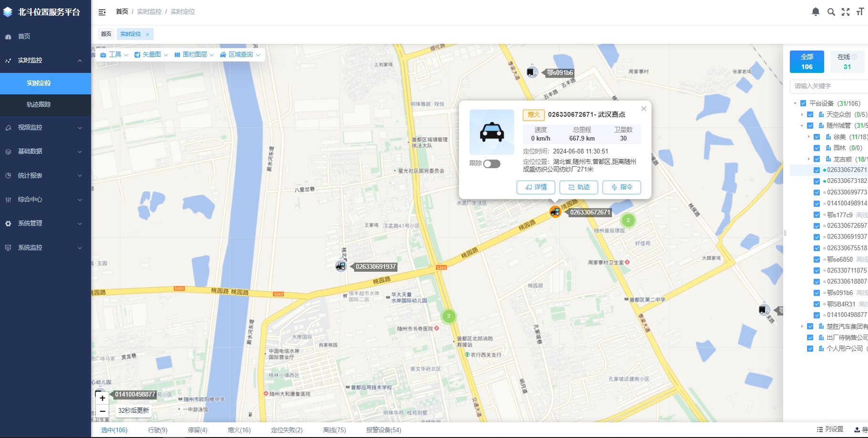Toggle the 天空众创 checkbox
This screenshot has height=438, width=868.
(x=810, y=114)
